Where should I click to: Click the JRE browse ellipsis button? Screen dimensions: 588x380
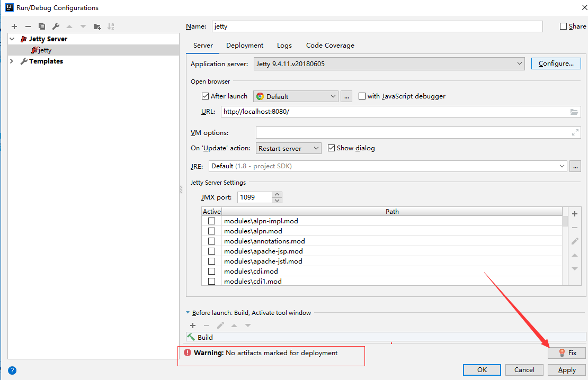pyautogui.click(x=575, y=166)
